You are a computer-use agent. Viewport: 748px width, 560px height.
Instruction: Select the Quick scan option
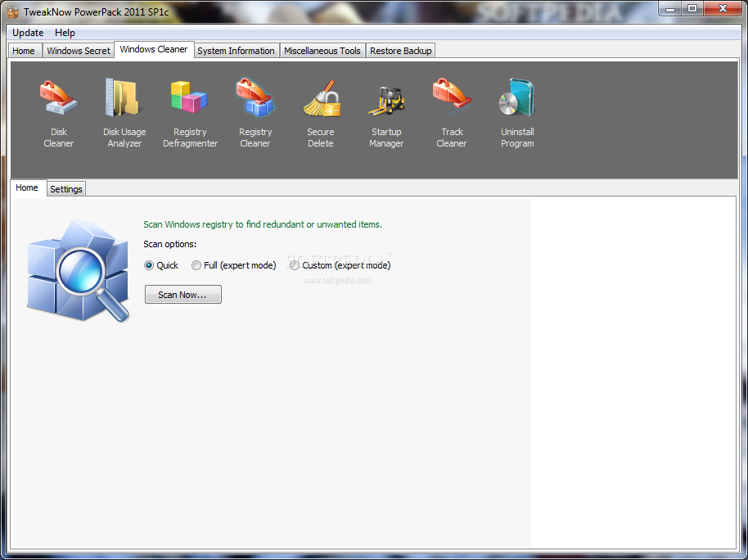click(161, 265)
